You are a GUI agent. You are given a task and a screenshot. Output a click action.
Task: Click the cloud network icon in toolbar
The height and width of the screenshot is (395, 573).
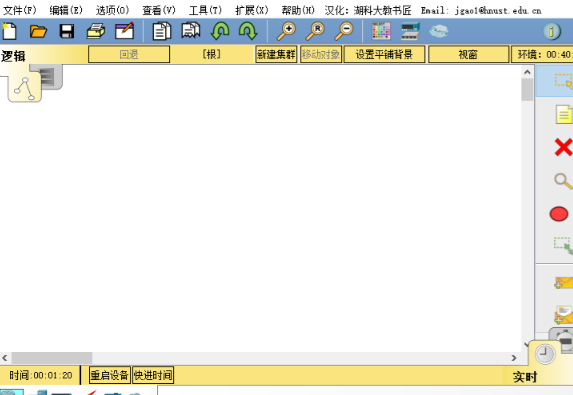[439, 31]
